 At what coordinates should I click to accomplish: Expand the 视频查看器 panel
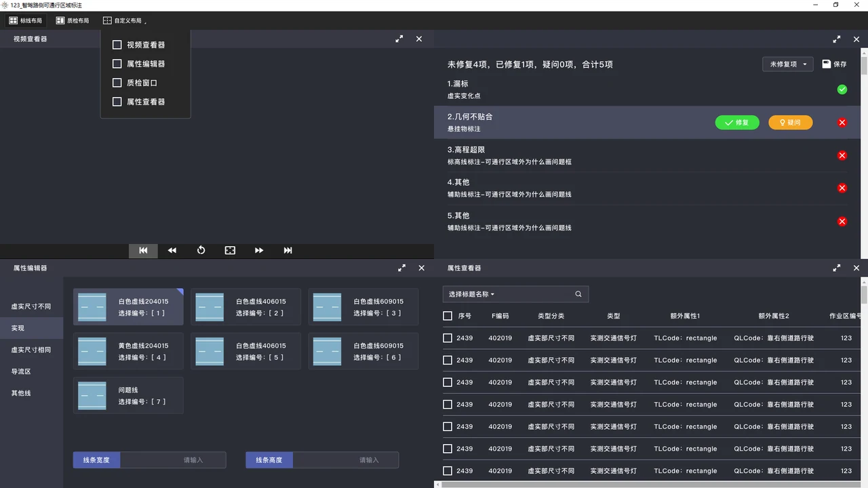click(x=399, y=39)
